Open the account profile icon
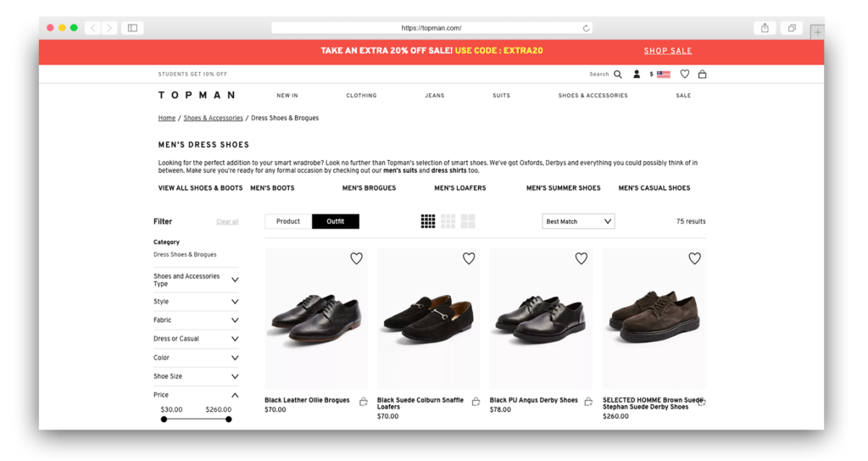 pos(637,74)
